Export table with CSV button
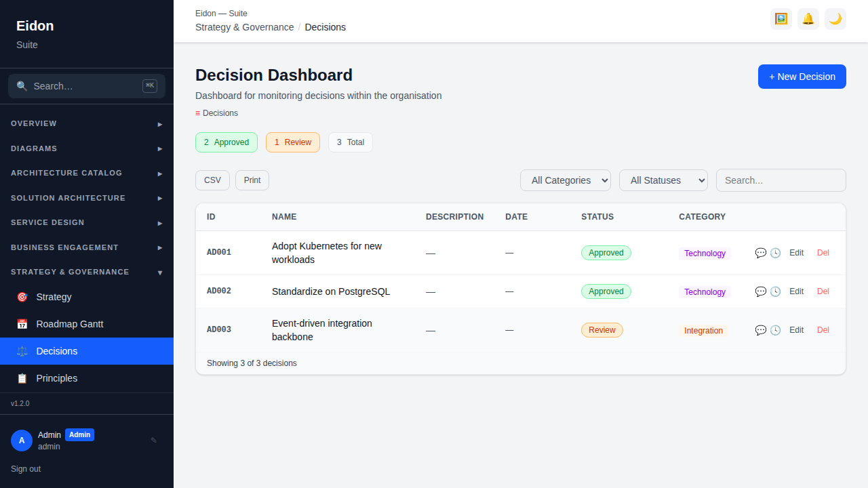The width and height of the screenshot is (868, 488). tap(212, 180)
